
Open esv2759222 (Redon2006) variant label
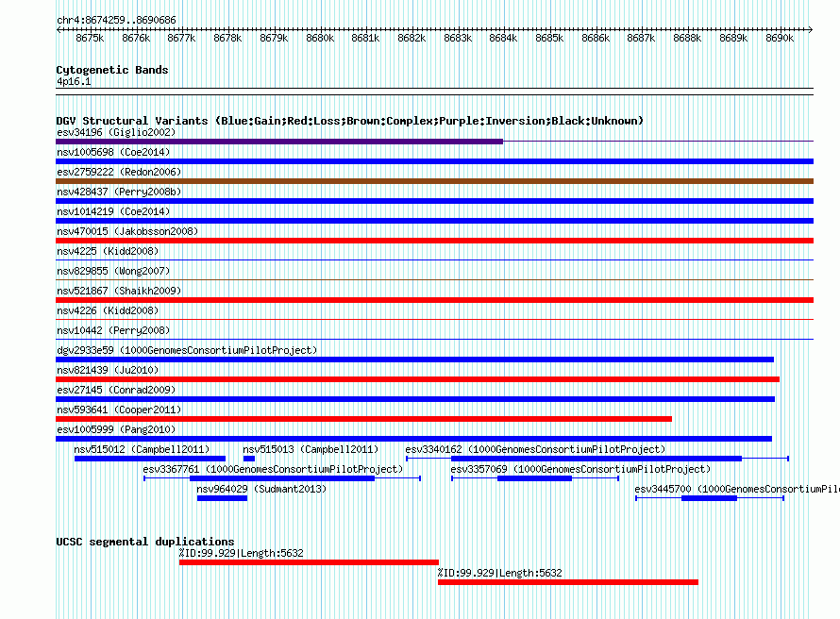coord(119,172)
